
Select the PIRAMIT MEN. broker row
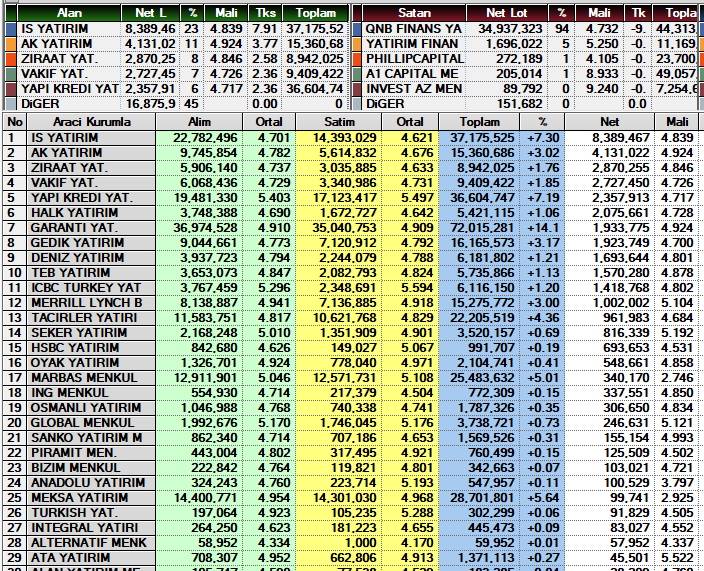[351, 453]
